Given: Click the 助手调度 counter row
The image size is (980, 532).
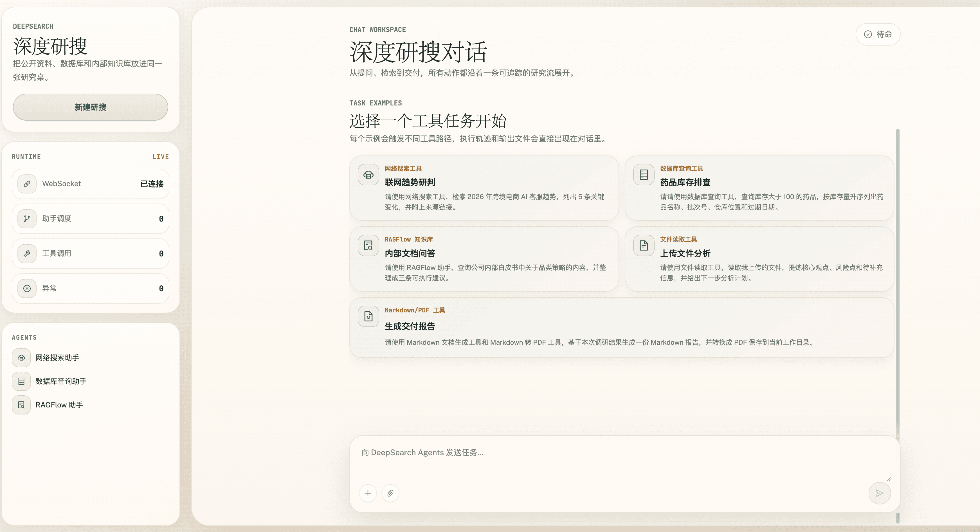Looking at the screenshot, I should (91, 219).
